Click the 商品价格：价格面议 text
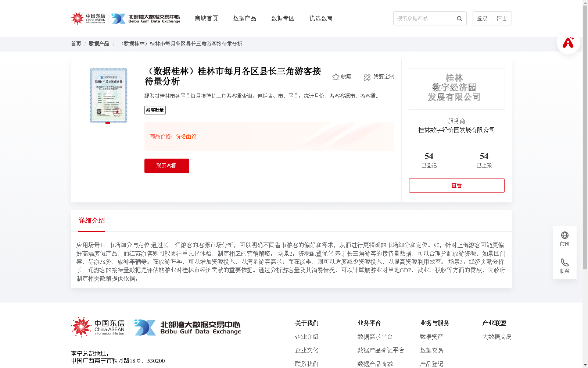Image resolution: width=588 pixels, height=368 pixels. [173, 137]
